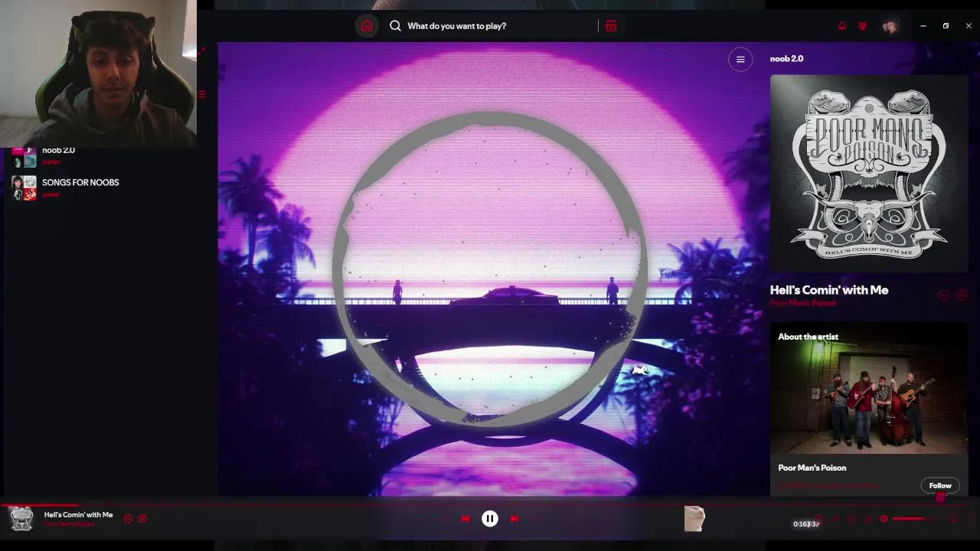980x551 pixels.
Task: Follow Poor Man's Poison
Action: coord(940,485)
